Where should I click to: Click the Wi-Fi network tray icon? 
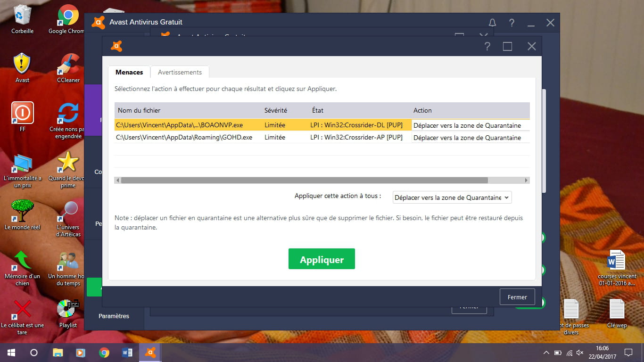pos(570,353)
